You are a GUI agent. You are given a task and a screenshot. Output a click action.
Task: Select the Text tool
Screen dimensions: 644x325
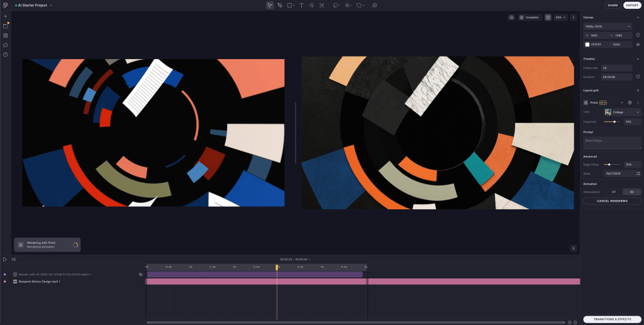coord(301,5)
